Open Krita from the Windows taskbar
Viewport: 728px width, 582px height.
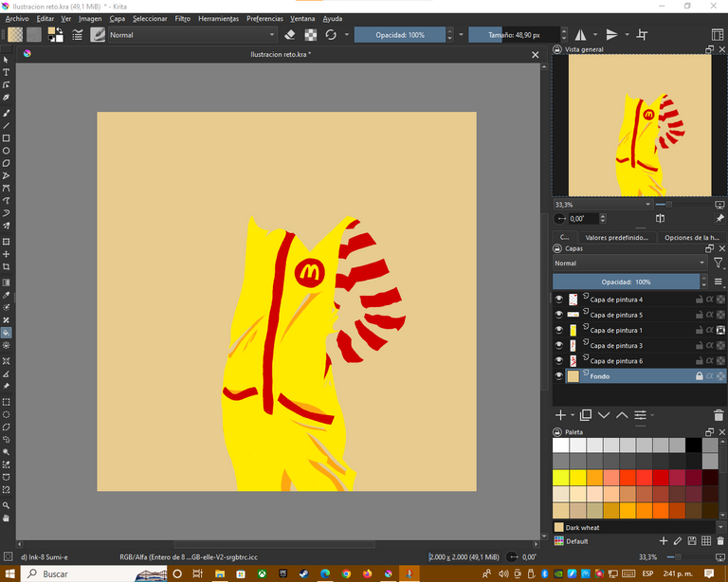pos(388,573)
